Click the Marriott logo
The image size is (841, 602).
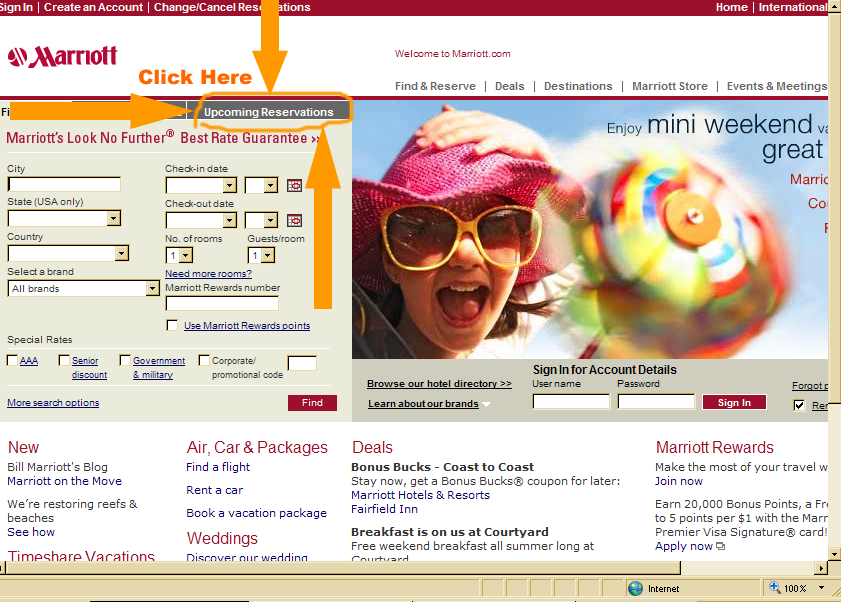click(x=62, y=56)
